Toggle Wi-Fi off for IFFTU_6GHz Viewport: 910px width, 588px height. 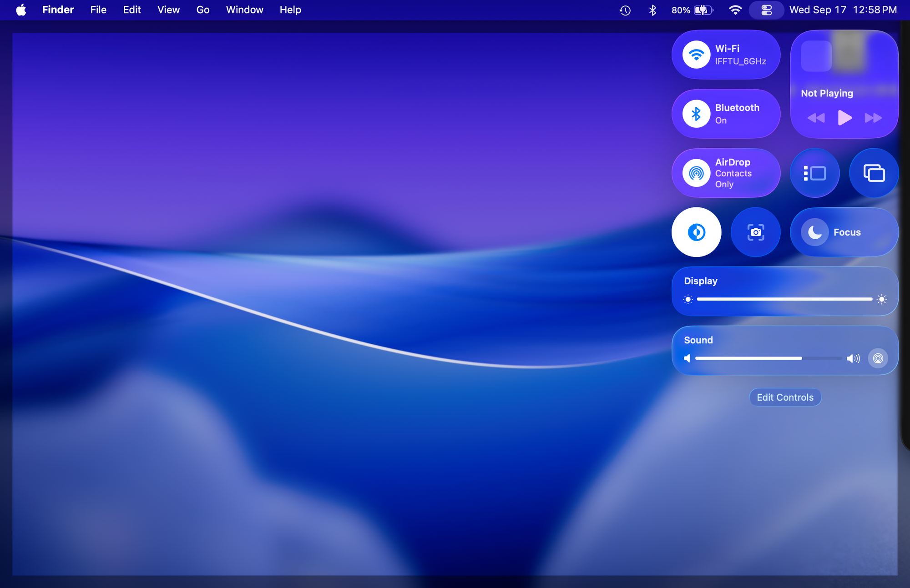[x=695, y=54]
